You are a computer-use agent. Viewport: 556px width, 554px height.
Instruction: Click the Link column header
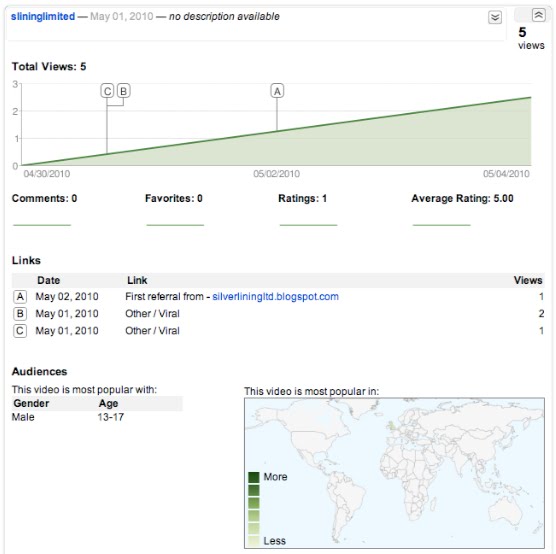(137, 280)
